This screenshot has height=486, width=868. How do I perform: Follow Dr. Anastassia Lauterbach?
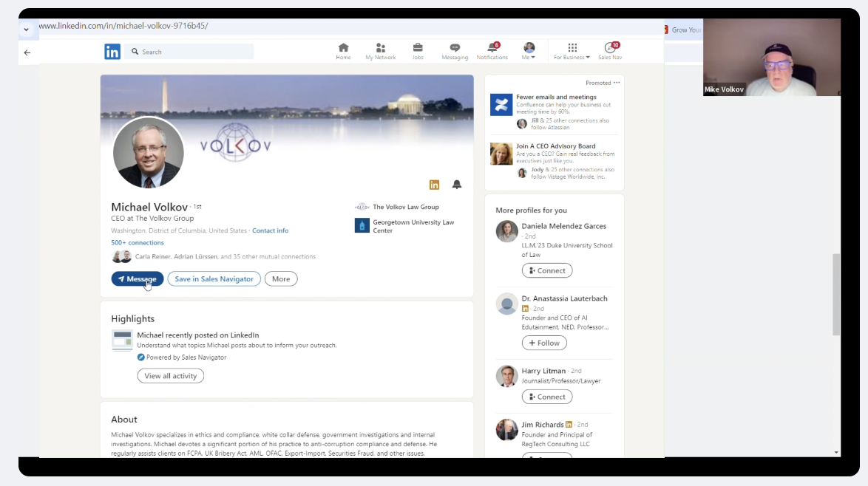tap(544, 343)
